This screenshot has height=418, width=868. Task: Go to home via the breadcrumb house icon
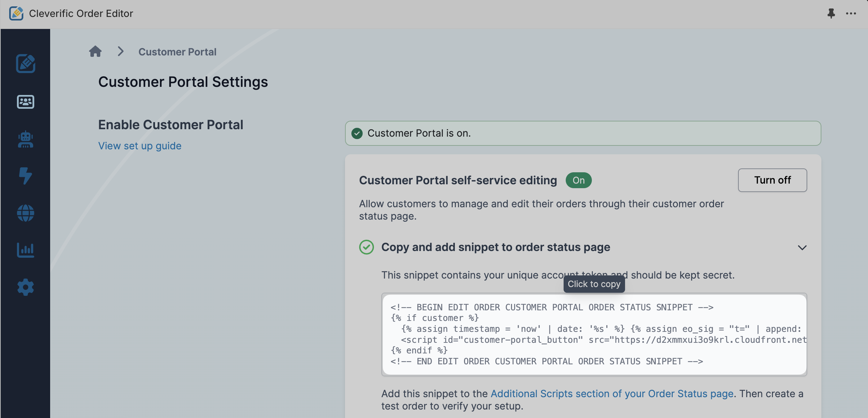tap(95, 52)
